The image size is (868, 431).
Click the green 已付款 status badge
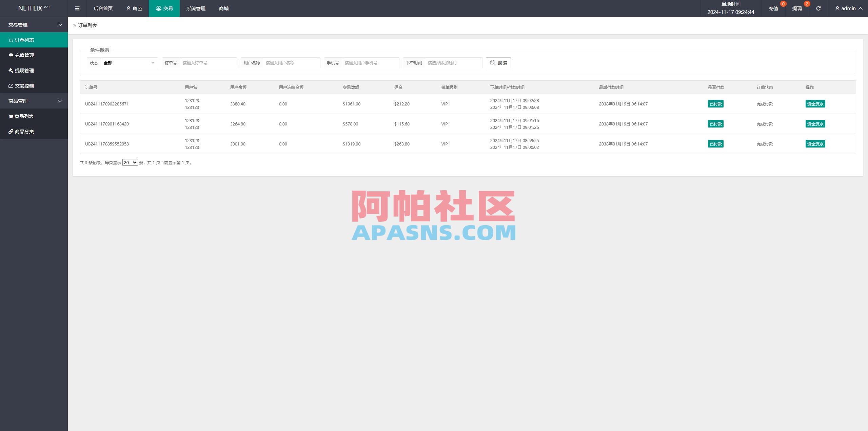(715, 104)
